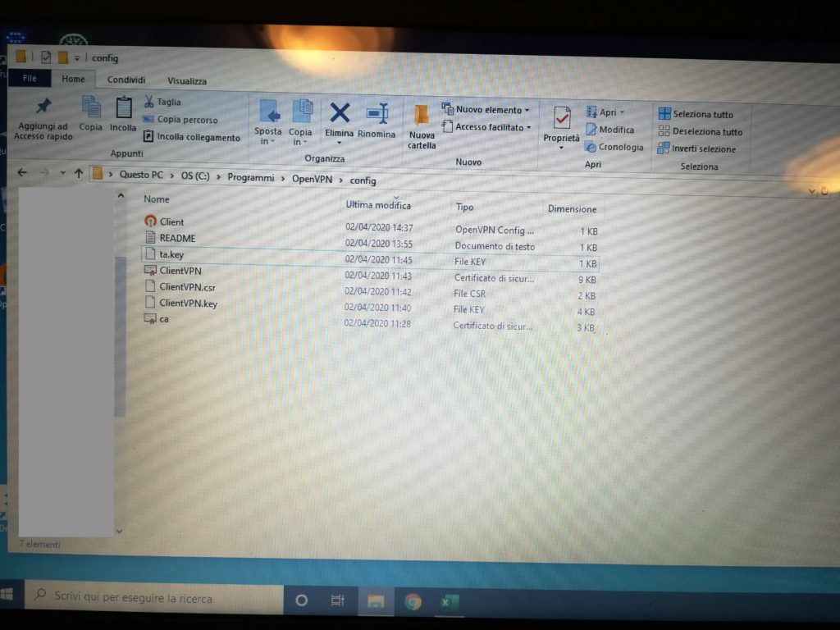Open Task View on the taskbar
This screenshot has width=840, height=630.
click(x=337, y=600)
